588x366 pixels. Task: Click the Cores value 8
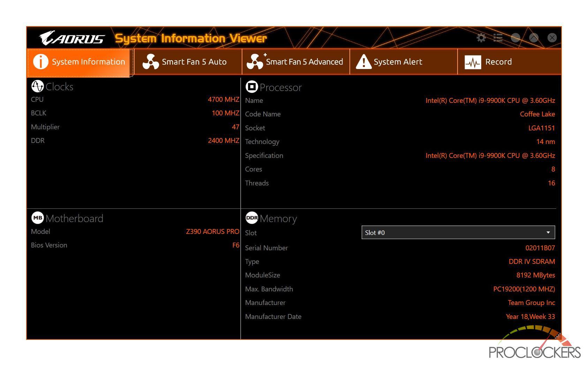(x=553, y=169)
